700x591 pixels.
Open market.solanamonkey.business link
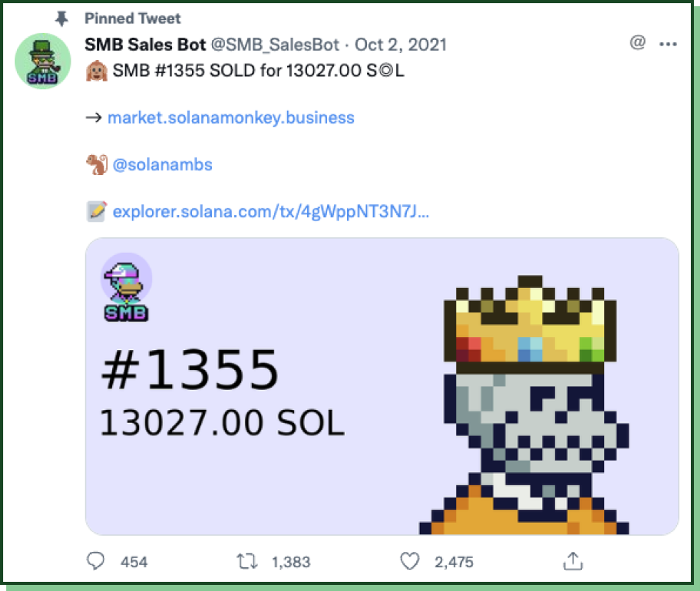(x=231, y=118)
